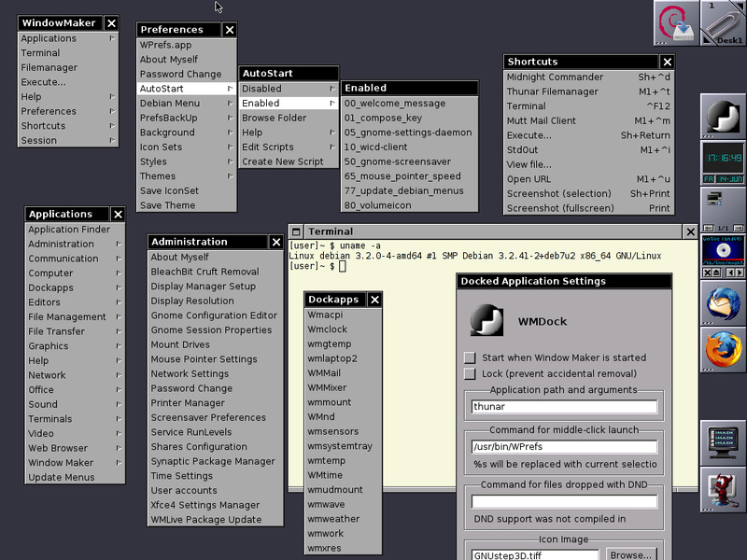The height and width of the screenshot is (560, 747).
Task: Expand Web Browser submenu in Applications
Action: coord(75,448)
